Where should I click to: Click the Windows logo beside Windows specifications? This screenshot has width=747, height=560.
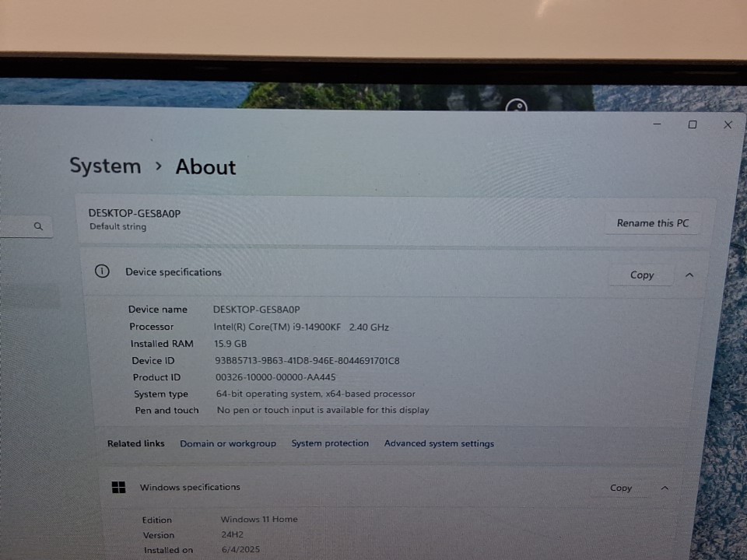118,487
